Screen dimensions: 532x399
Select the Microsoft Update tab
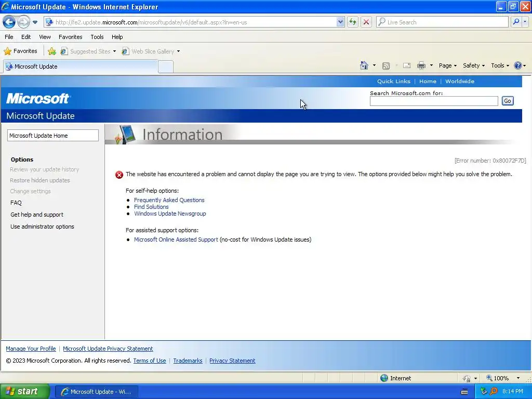click(x=81, y=66)
